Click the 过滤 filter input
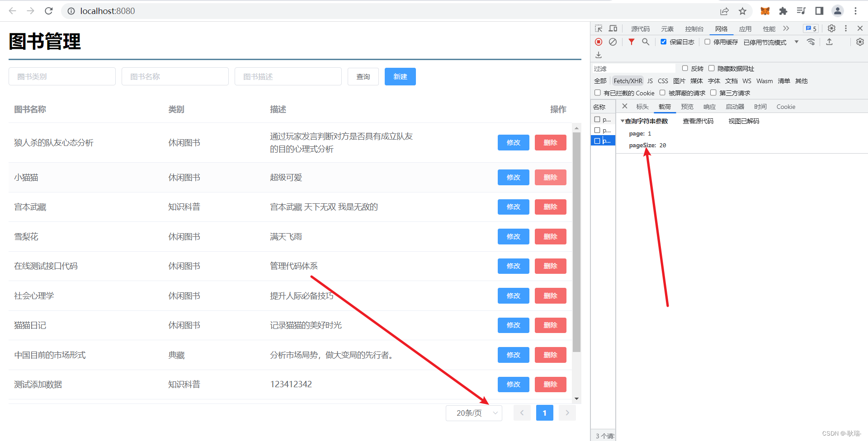The image size is (868, 441). (x=634, y=68)
